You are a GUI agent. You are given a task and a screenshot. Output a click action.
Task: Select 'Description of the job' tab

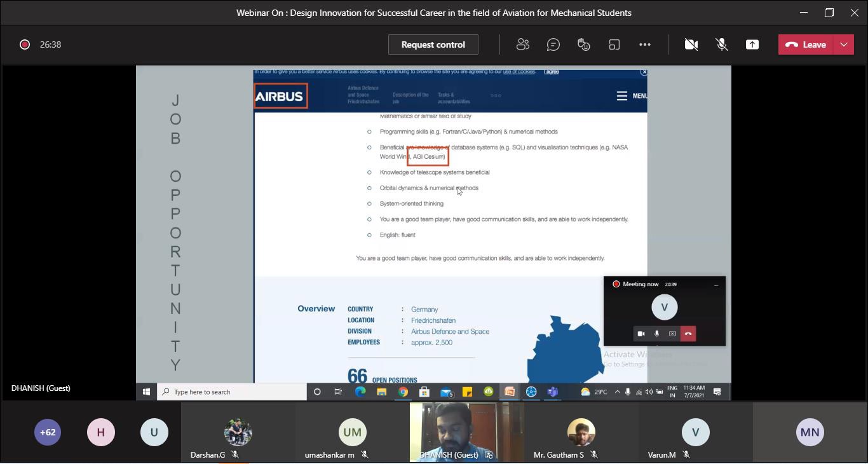[x=410, y=98]
